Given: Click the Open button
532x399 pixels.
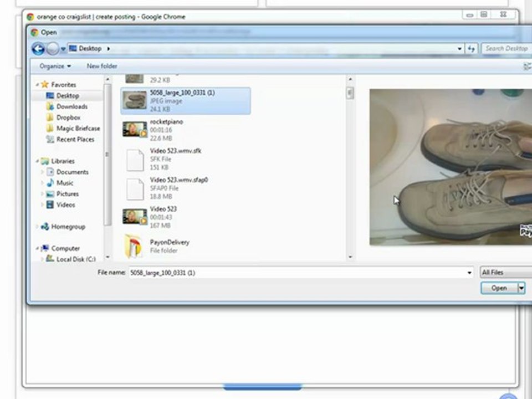Looking at the screenshot, I should click(499, 288).
